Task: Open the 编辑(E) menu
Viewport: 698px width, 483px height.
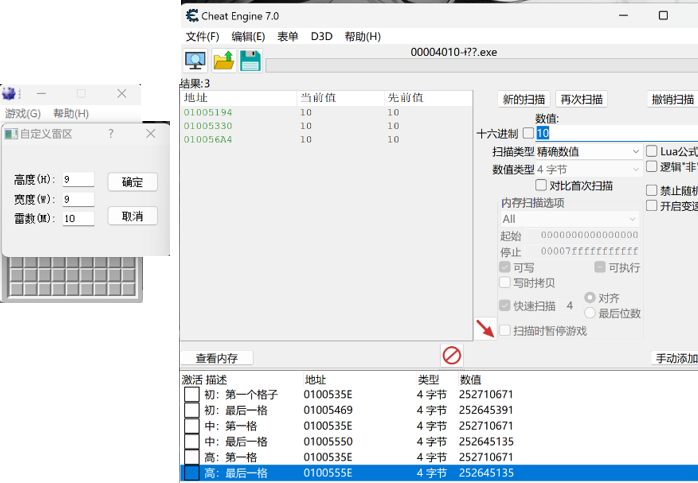Action: (248, 37)
